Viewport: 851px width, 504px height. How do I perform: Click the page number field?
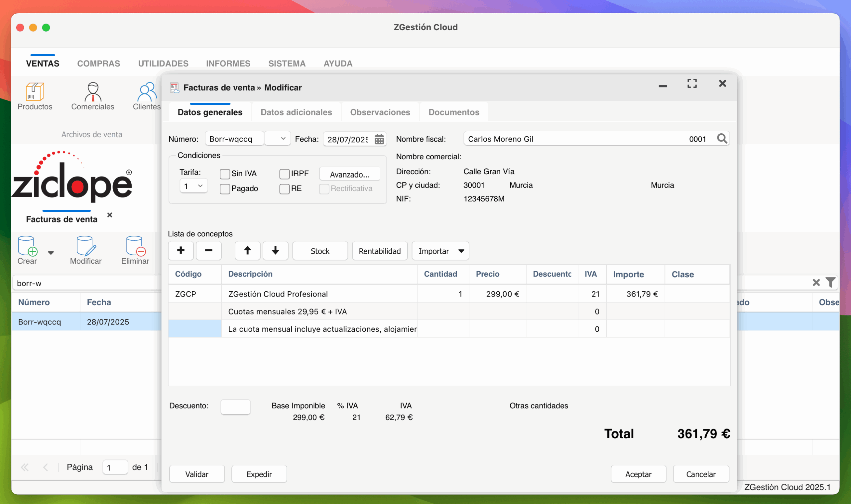115,467
